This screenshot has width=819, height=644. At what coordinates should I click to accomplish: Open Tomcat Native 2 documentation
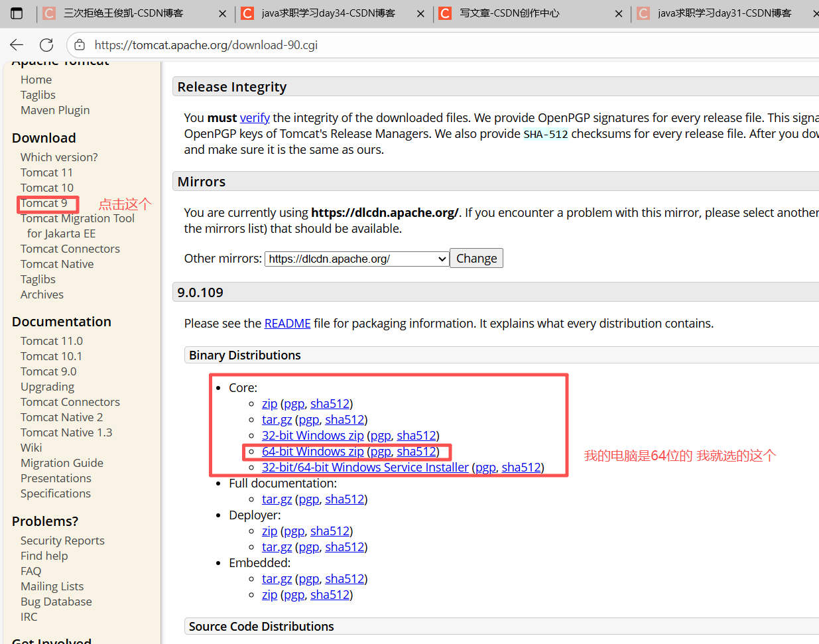[x=62, y=417]
